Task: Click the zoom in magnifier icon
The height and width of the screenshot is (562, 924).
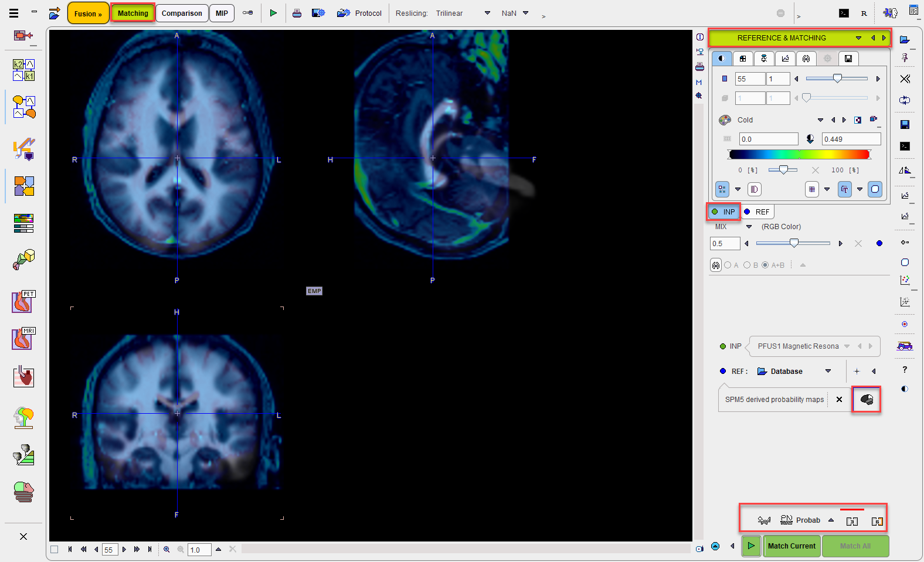Action: [167, 549]
